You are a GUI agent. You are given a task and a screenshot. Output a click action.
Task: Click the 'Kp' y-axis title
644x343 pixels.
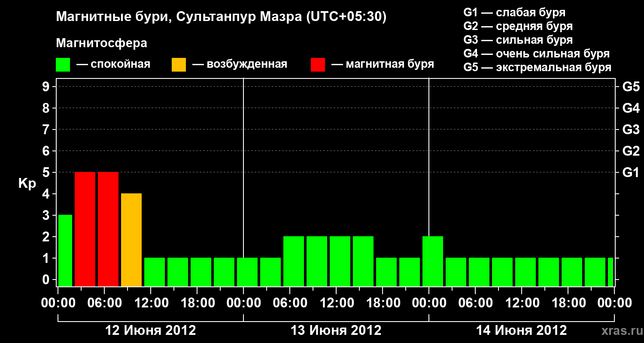coord(27,184)
